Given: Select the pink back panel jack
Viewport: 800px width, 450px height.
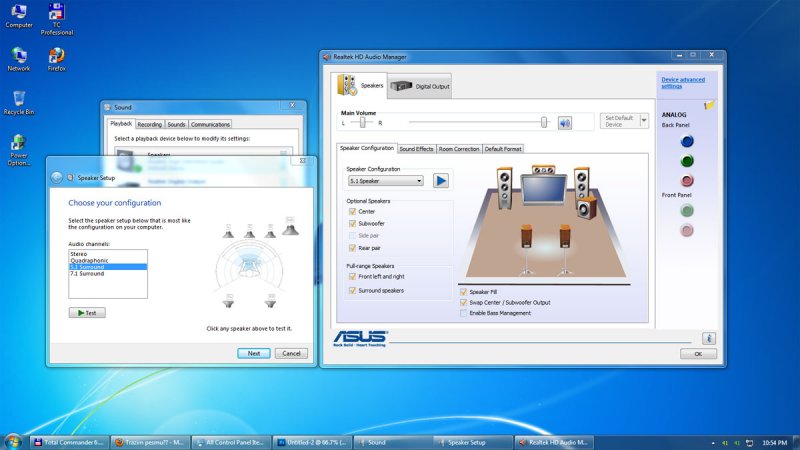Looking at the screenshot, I should point(687,180).
